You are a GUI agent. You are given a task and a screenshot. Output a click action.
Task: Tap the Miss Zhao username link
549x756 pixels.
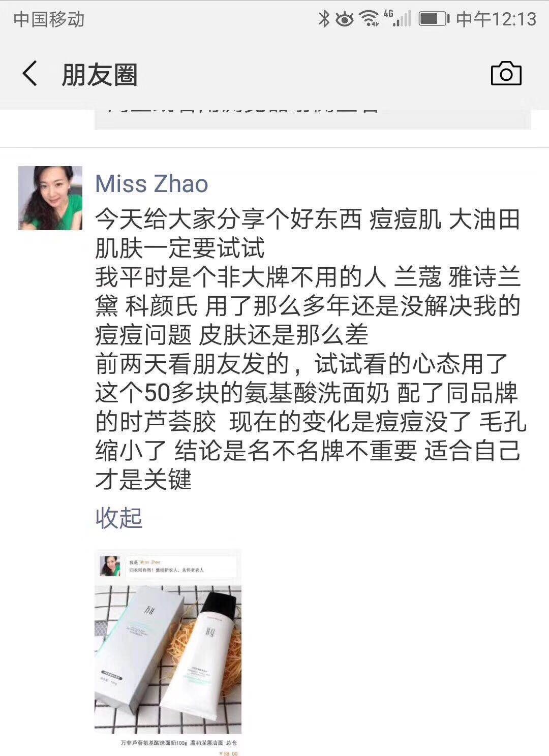click(151, 183)
